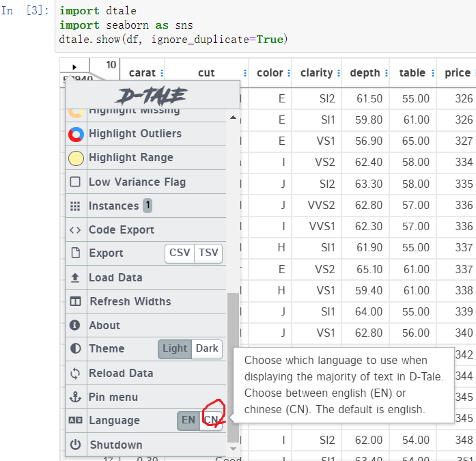Set language to EN
The image size is (476, 461).
pyautogui.click(x=188, y=421)
